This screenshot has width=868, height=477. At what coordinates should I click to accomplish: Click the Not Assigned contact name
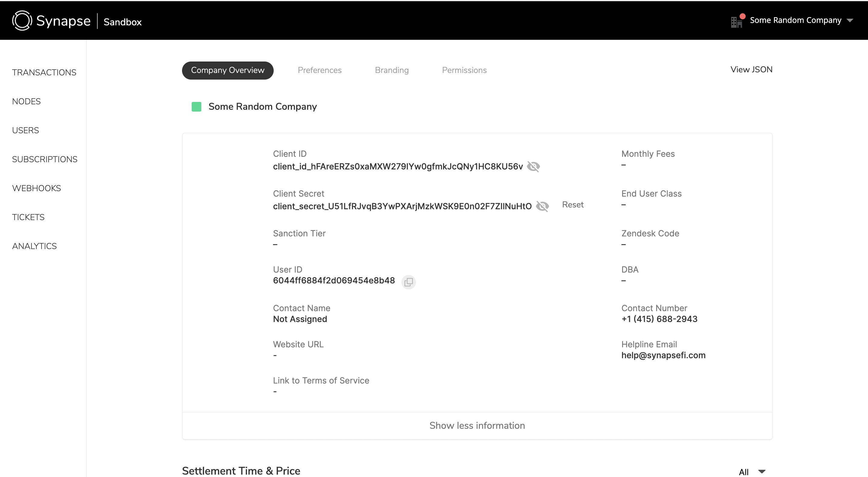(300, 319)
